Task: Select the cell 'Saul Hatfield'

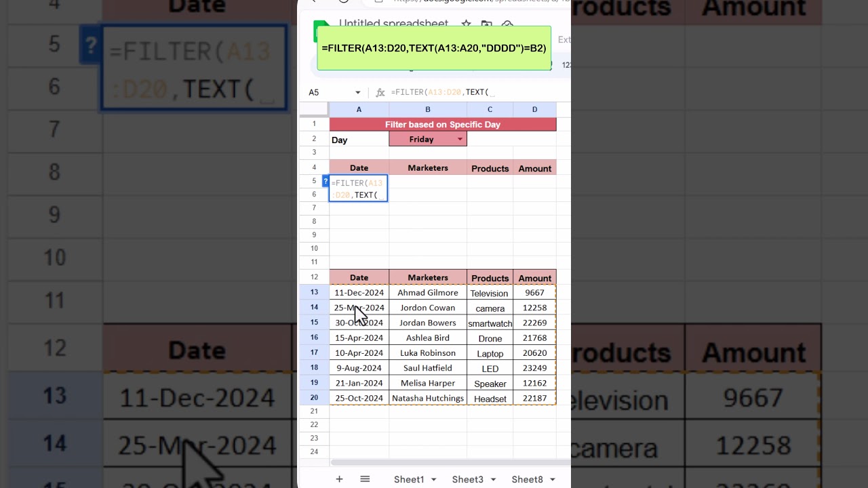Action: point(428,368)
